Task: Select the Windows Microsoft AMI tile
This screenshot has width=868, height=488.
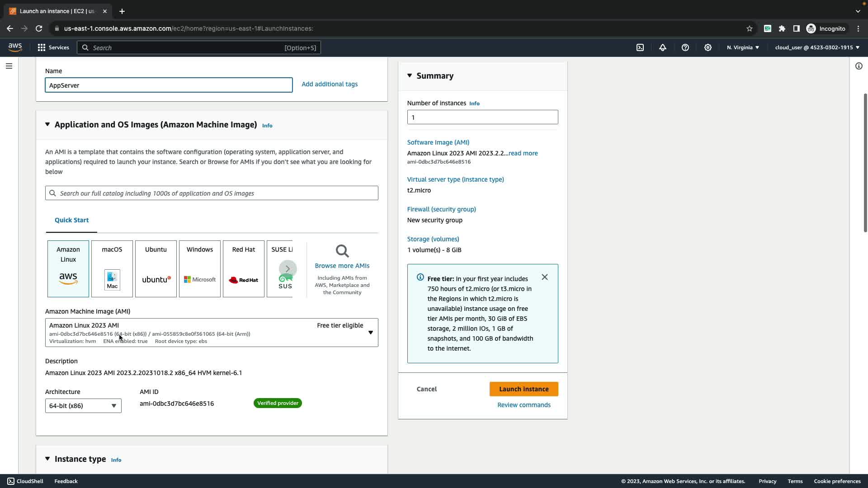Action: point(200,269)
